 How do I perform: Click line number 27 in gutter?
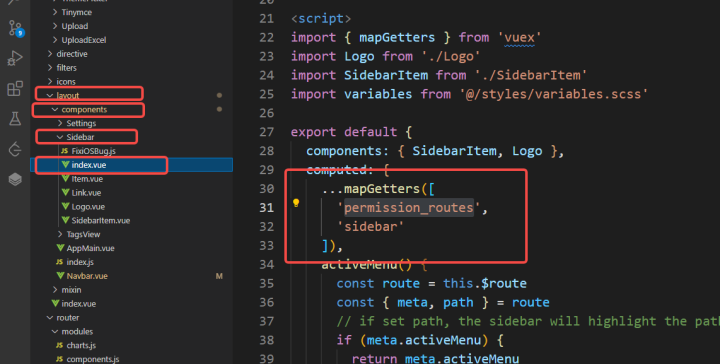coord(267,132)
